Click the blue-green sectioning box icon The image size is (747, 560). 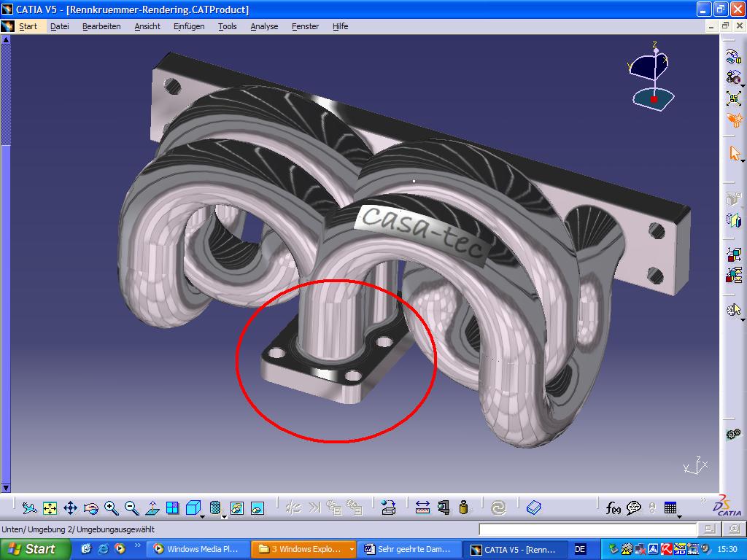[x=734, y=219]
